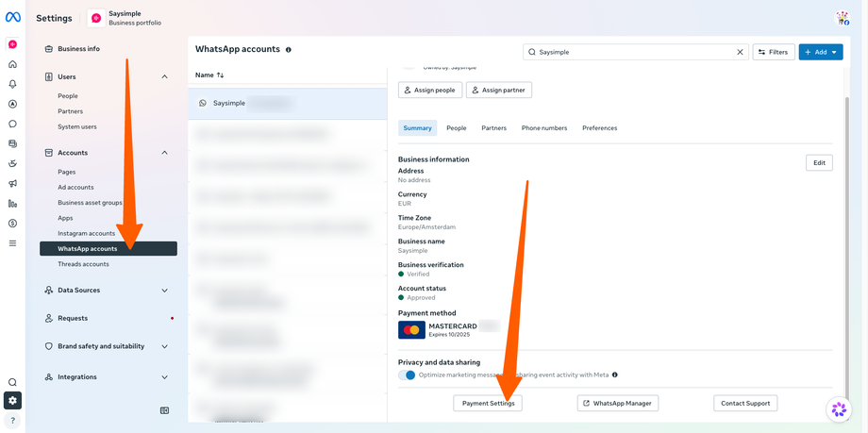Open the billing dollar icon
Image resolution: width=868 pixels, height=433 pixels.
pos(12,224)
